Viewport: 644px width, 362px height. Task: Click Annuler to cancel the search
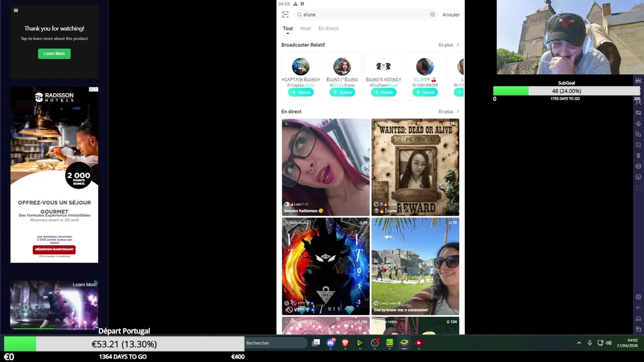coord(451,15)
